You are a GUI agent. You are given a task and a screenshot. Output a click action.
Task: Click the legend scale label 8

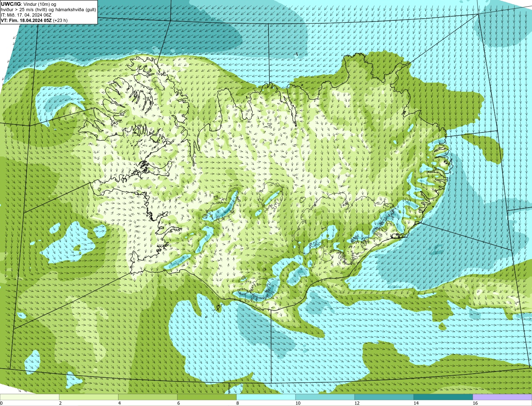pyautogui.click(x=238, y=403)
